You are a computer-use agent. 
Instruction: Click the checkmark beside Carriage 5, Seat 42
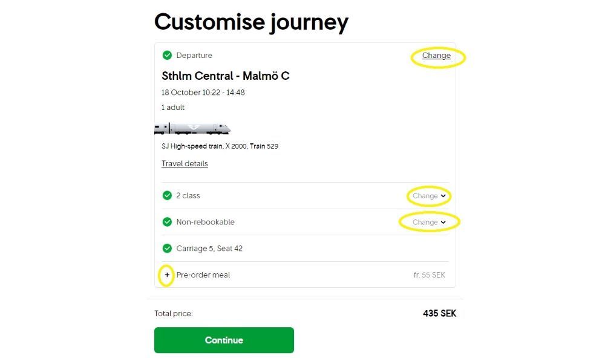click(167, 248)
